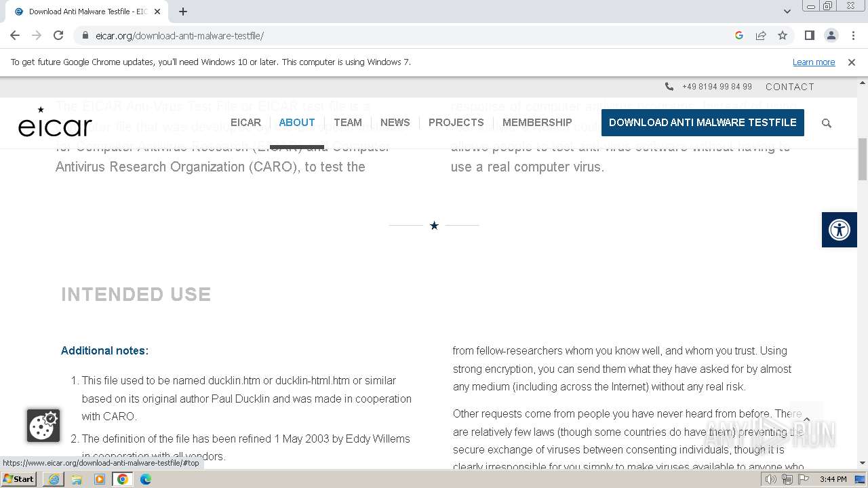
Task: Open the NEWS menu item
Action: 395,123
